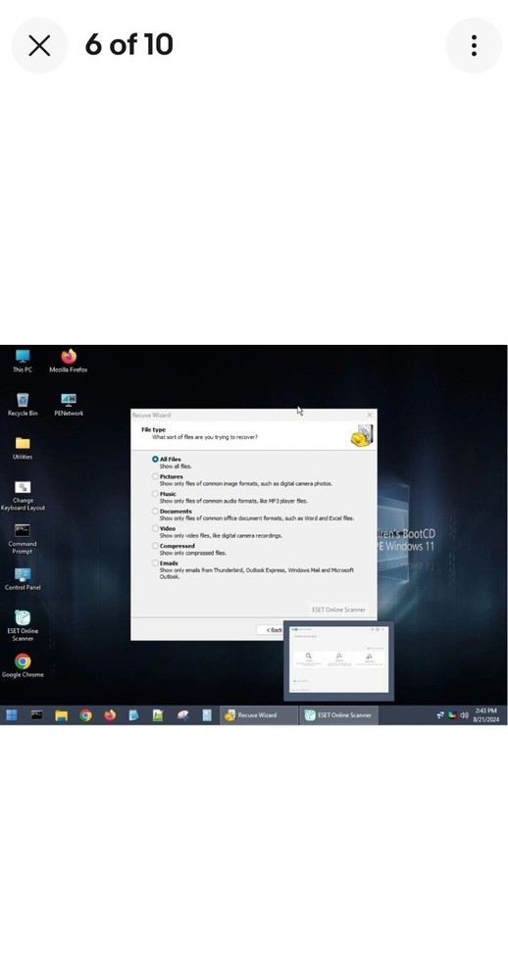This screenshot has height=980, width=508.
Task: Open the Google Chrome desktop shortcut
Action: coord(23,665)
